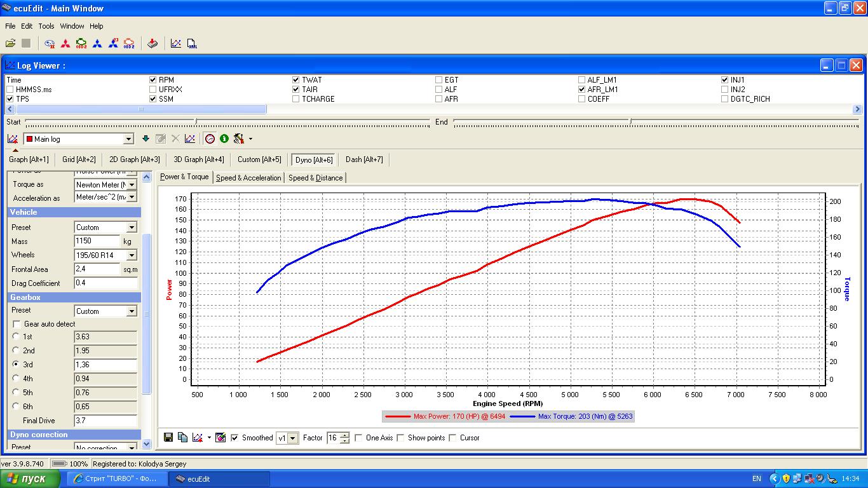Click the chip download flash icon
Image resolution: width=868 pixels, height=488 pixels.
[153, 43]
